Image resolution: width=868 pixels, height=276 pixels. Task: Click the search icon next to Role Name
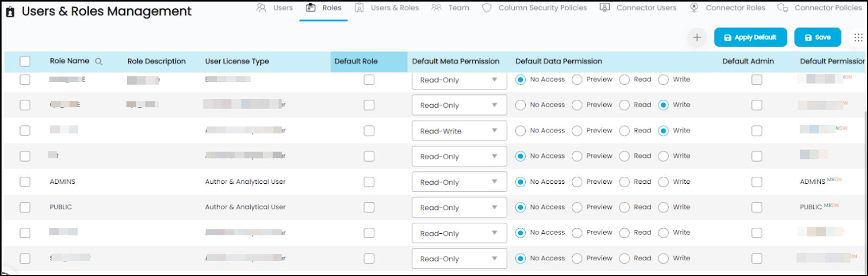(x=99, y=62)
